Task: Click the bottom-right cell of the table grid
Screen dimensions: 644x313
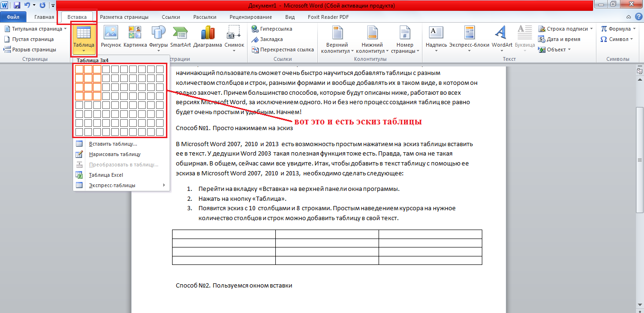Action: pyautogui.click(x=160, y=132)
